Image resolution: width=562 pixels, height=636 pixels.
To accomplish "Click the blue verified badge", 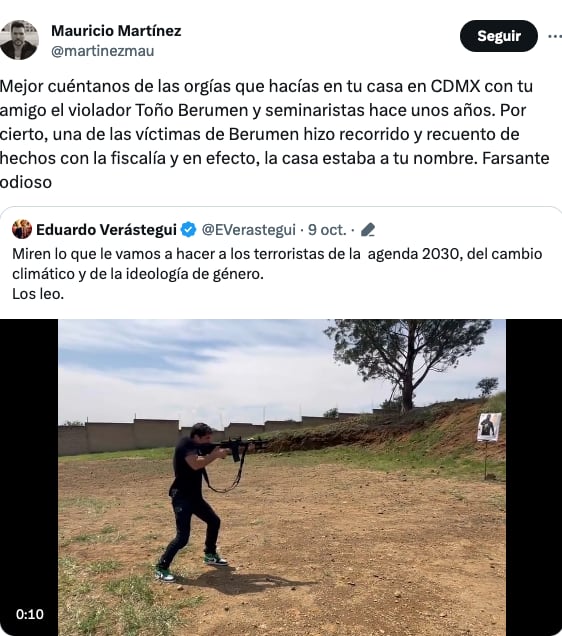I will (x=188, y=230).
